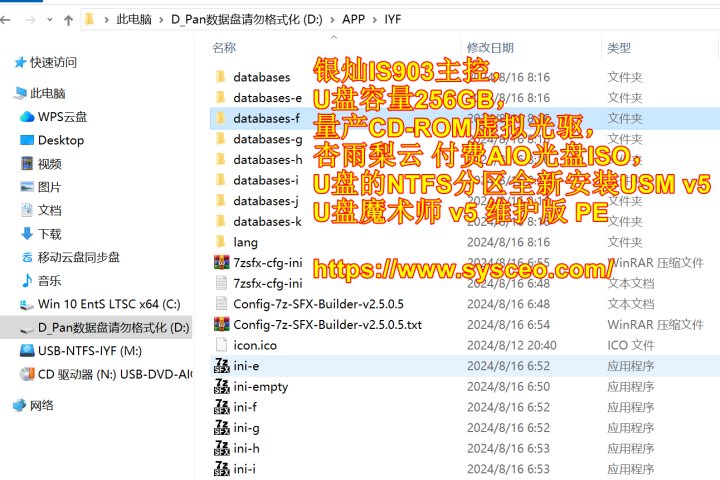Go forward using the forward arrow
The height and width of the screenshot is (480, 720).
(x=30, y=20)
